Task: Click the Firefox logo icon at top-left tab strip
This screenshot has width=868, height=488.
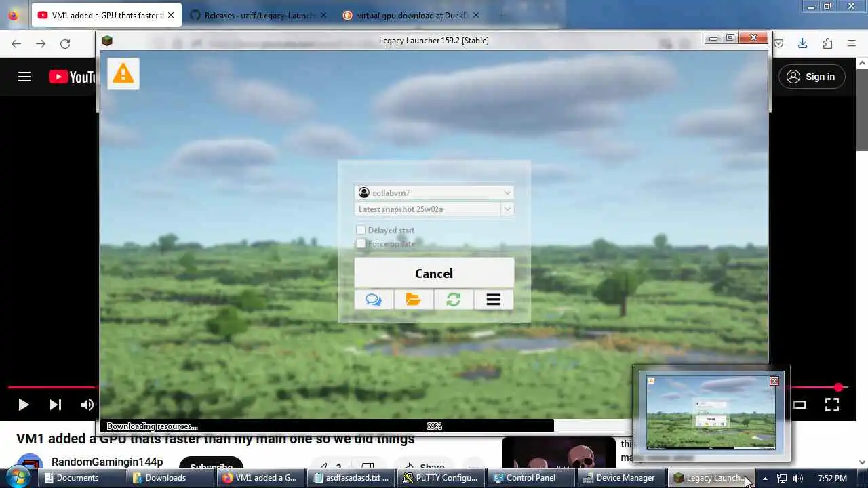Action: click(13, 15)
